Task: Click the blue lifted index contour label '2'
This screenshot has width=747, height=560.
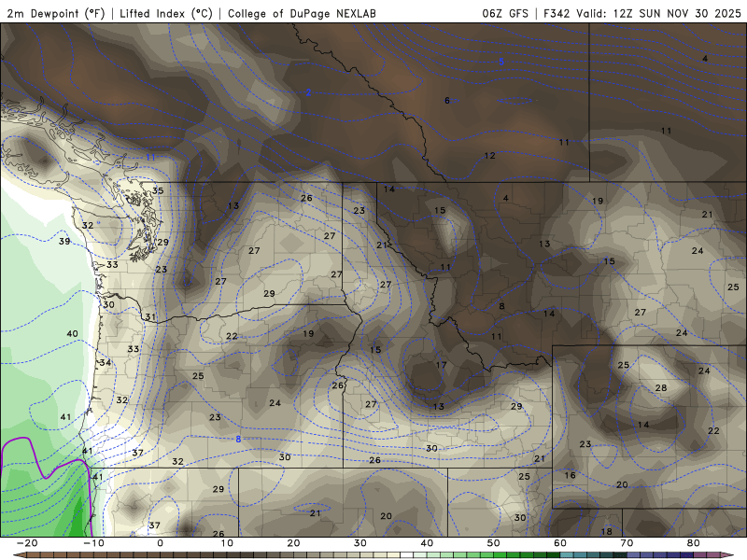Action: point(308,92)
